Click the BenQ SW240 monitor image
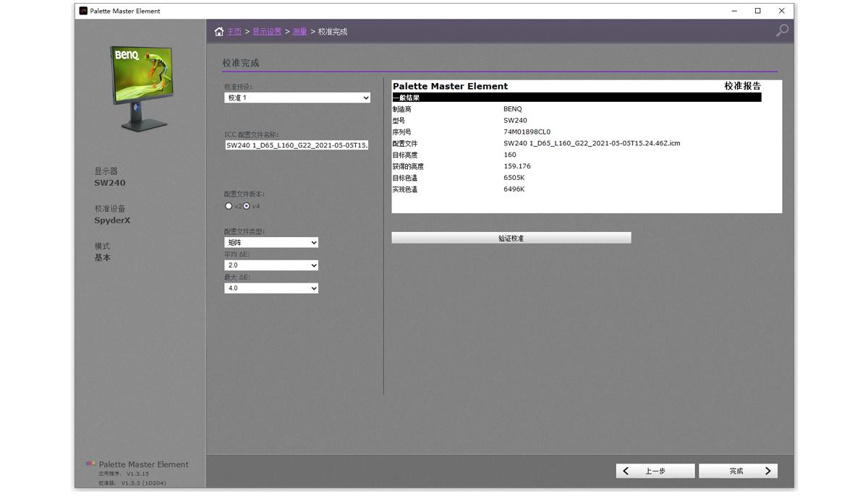Viewport: 868px width, 496px height. [142, 88]
